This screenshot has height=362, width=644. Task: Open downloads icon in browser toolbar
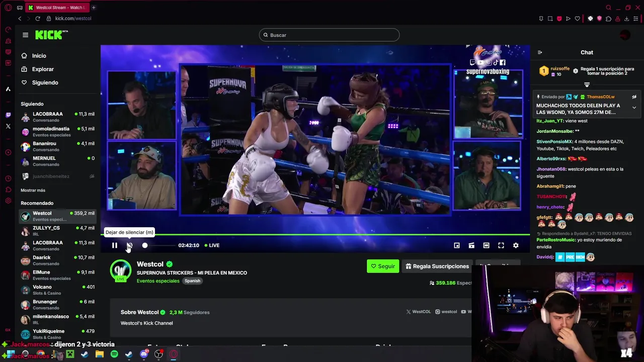click(x=626, y=19)
